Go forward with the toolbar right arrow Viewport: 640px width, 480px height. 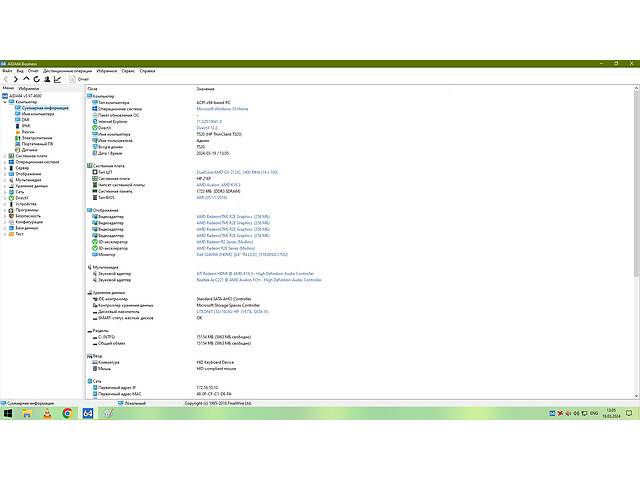tap(16, 79)
